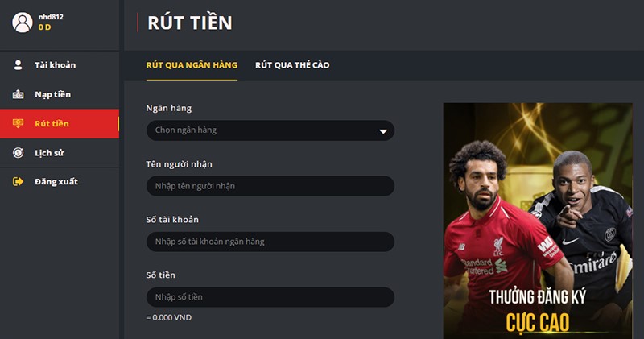This screenshot has width=644, height=339.
Task: Select the Lịch sử sidebar entry
Action: tap(60, 153)
